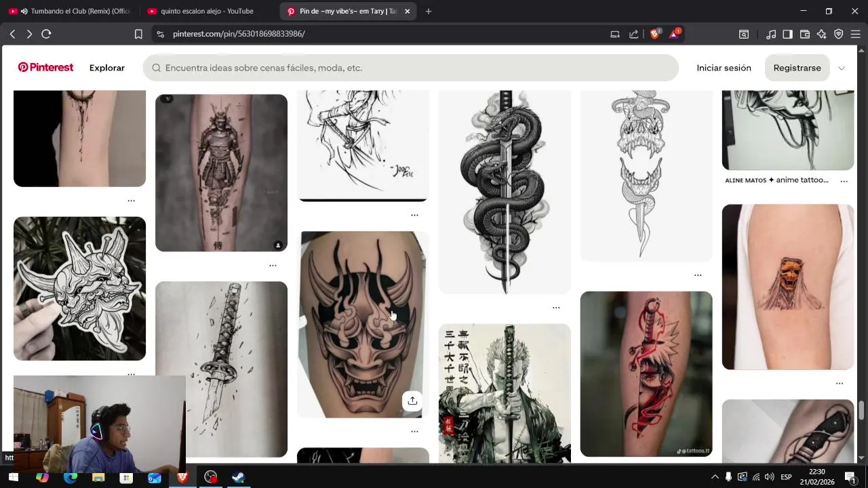The width and height of the screenshot is (868, 488).
Task: Bookmark this page with the bookmark icon
Action: point(138,34)
